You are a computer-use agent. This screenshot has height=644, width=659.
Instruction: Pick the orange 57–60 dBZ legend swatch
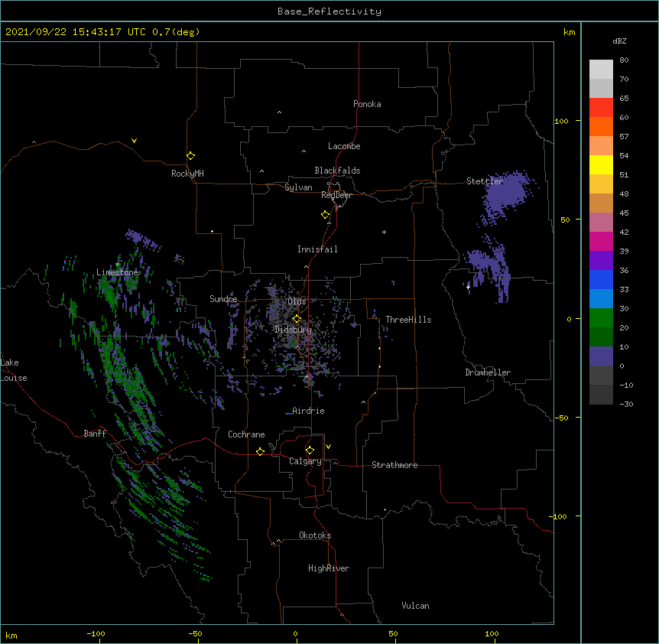point(601,126)
